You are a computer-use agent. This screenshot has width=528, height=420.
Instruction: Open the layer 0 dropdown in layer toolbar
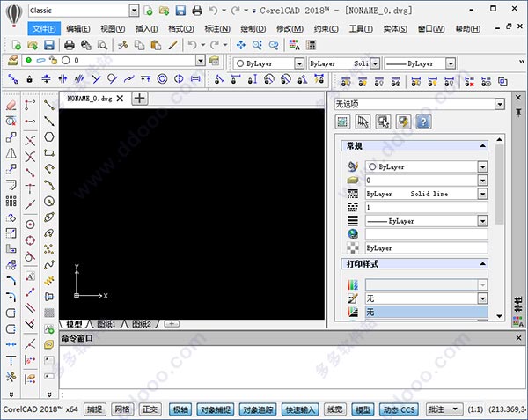(201, 60)
